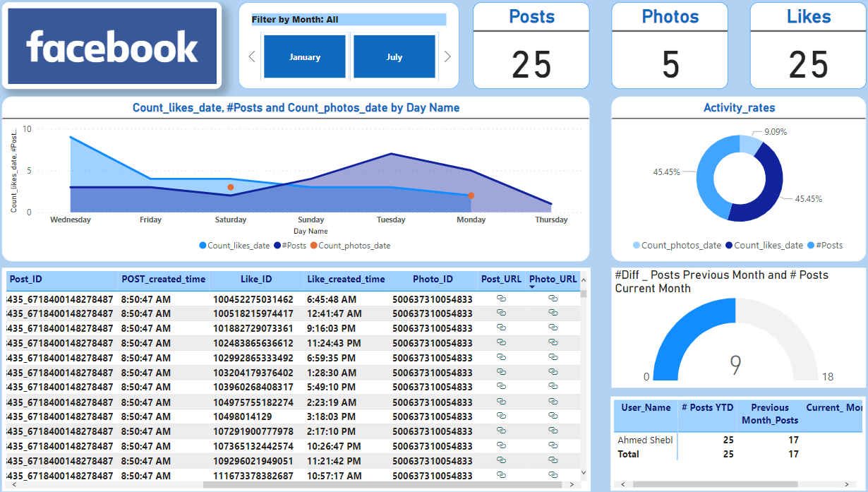Click Photo_URL link icon in 5:49:10 PM row

click(x=553, y=387)
